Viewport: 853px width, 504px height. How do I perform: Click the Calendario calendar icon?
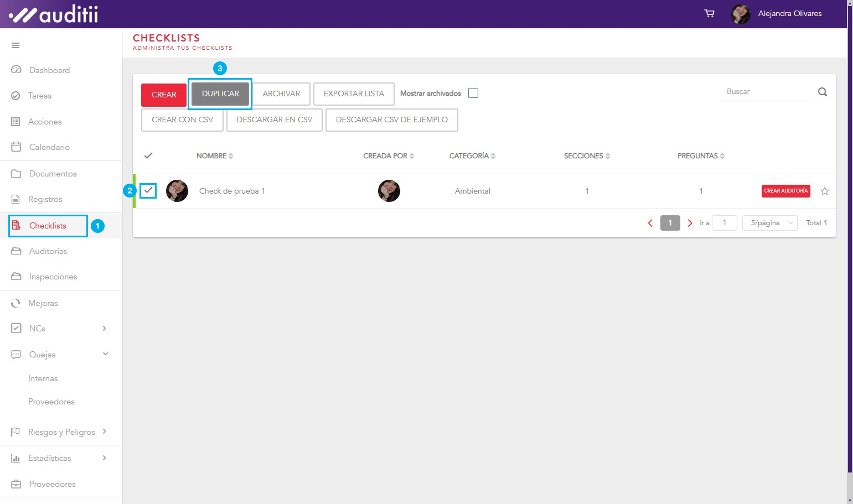tap(16, 147)
